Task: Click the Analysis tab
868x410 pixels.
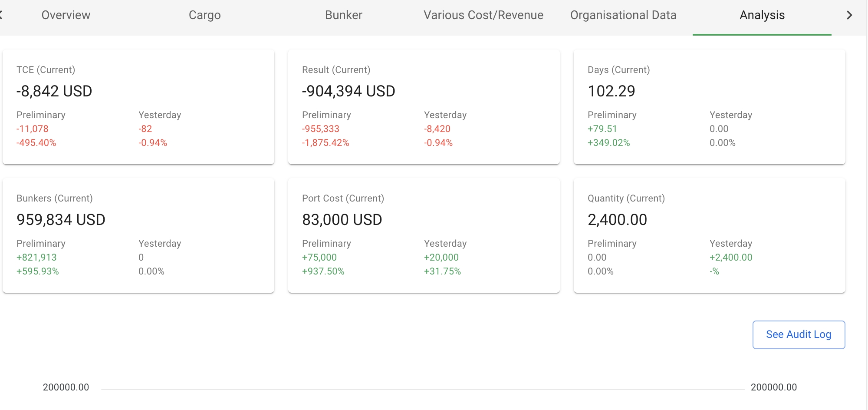Action: click(x=762, y=15)
